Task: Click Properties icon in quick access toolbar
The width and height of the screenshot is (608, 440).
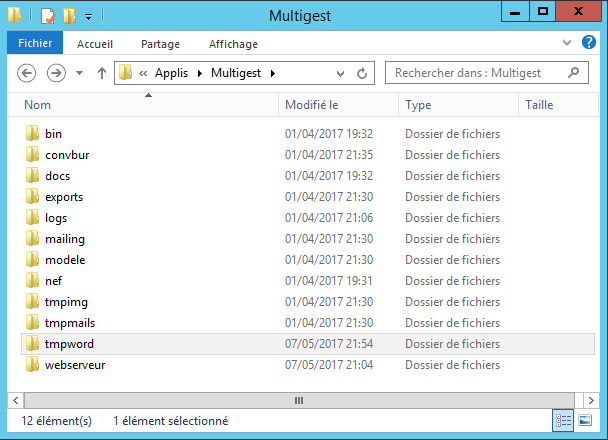Action: pyautogui.click(x=47, y=15)
